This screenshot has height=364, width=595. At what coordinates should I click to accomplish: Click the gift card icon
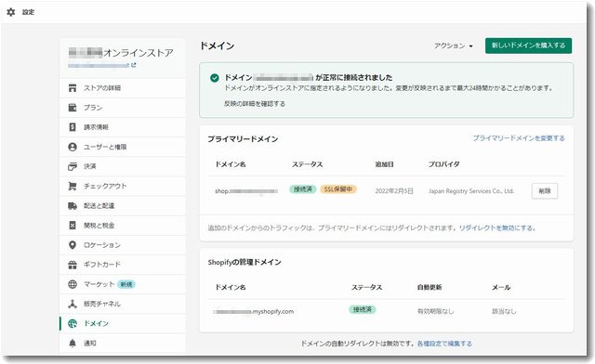tap(73, 265)
